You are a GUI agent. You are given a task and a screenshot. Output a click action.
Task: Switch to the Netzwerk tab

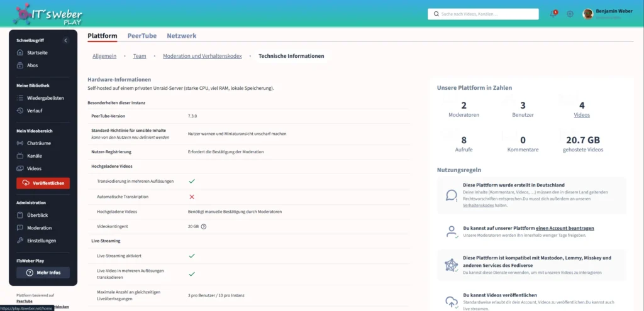click(181, 36)
